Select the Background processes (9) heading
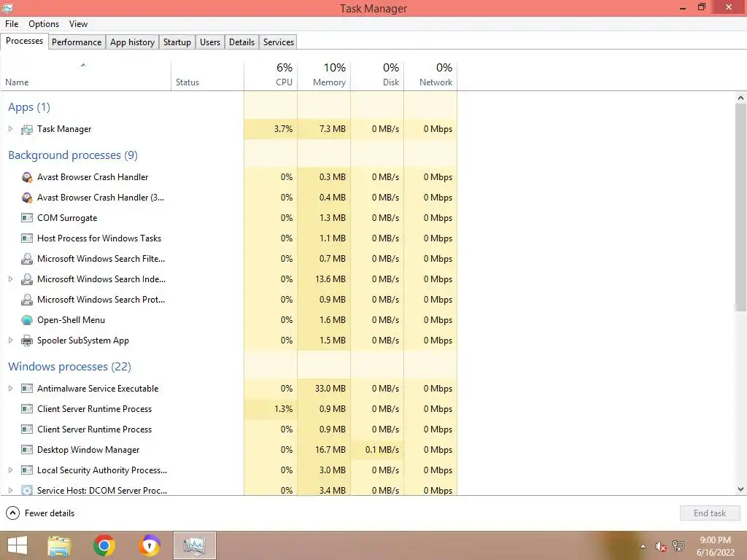Viewport: 747px width, 560px height. tap(73, 155)
